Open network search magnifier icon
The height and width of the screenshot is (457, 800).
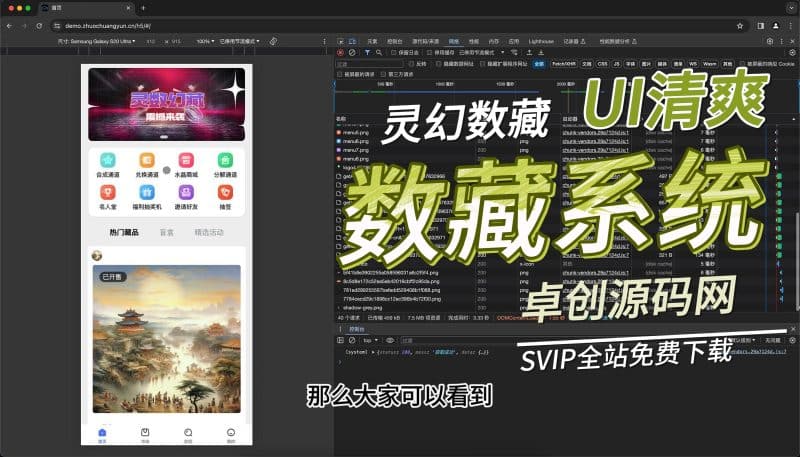(379, 53)
